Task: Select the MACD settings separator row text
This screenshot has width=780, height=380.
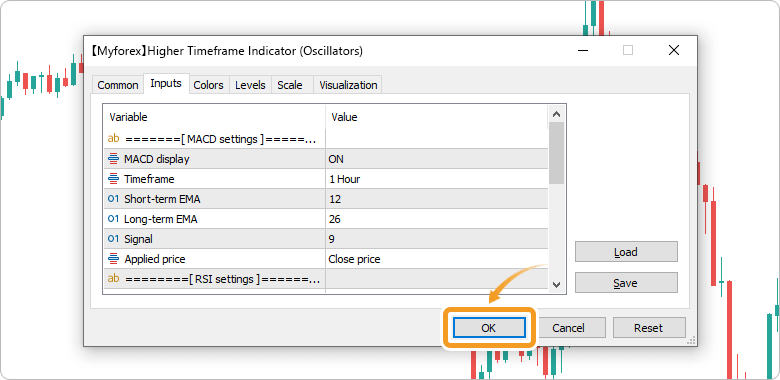Action: (x=221, y=139)
